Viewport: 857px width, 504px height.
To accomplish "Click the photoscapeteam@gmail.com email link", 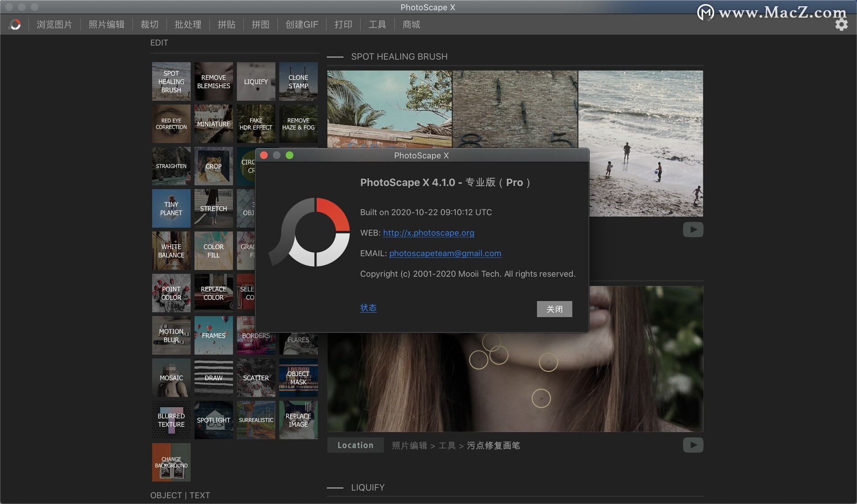I will tap(445, 253).
